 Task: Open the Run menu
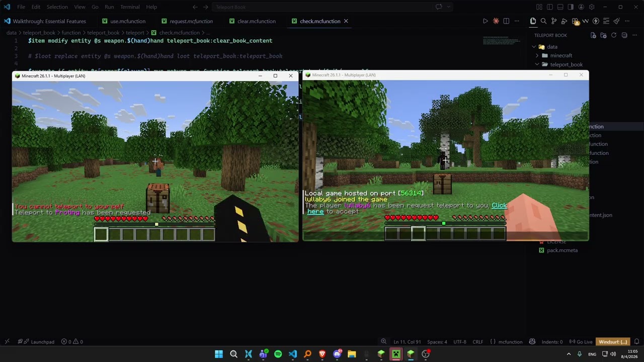click(x=109, y=7)
